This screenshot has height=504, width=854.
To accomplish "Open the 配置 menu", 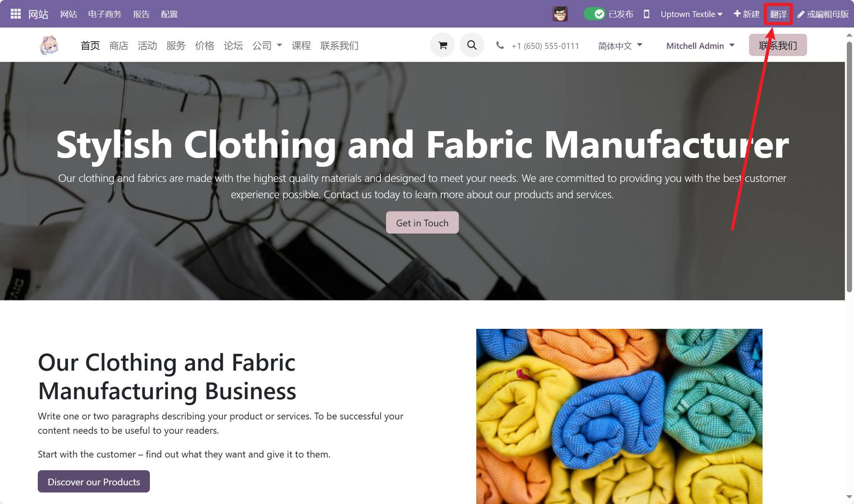I will click(x=169, y=14).
